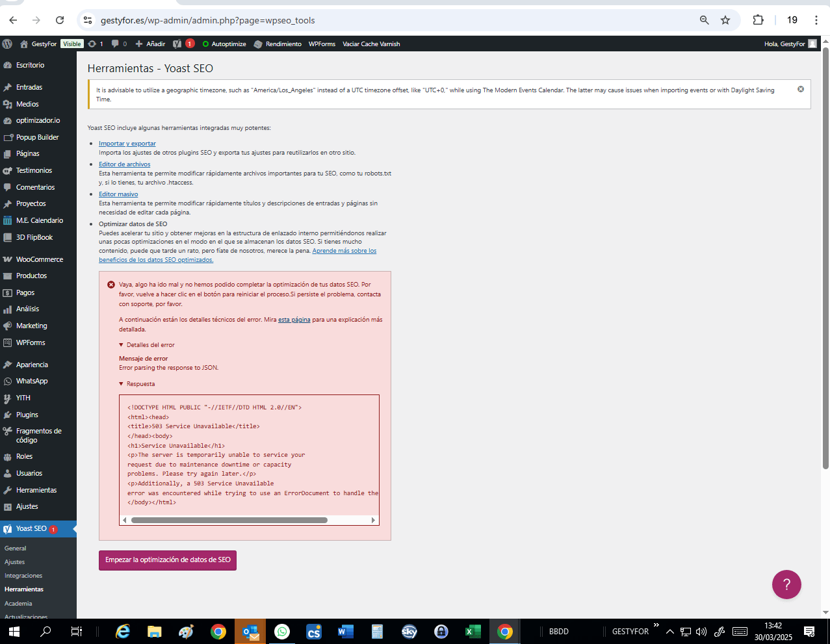830x644 pixels.
Task: Open Aprende más sobre los beneficios link
Action: coord(344,251)
